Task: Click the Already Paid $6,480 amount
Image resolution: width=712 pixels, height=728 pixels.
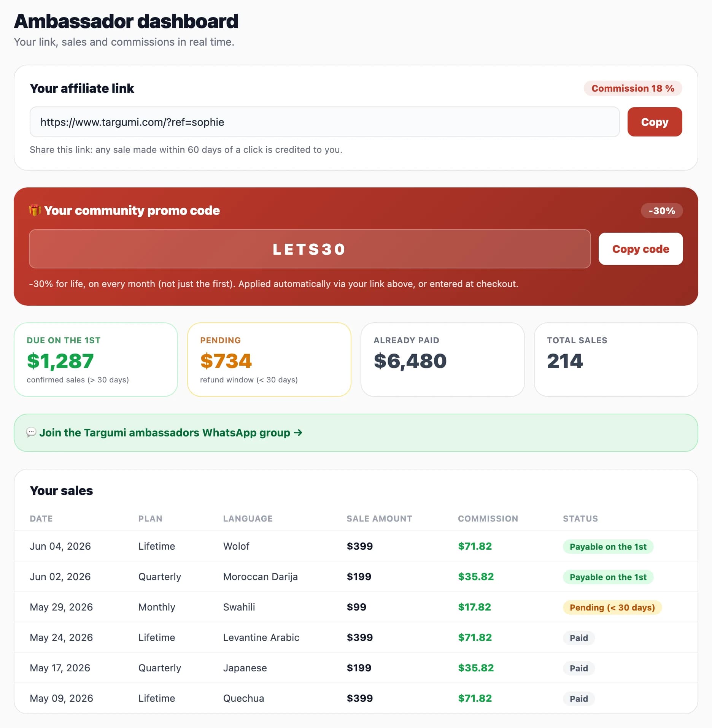Action: 410,361
